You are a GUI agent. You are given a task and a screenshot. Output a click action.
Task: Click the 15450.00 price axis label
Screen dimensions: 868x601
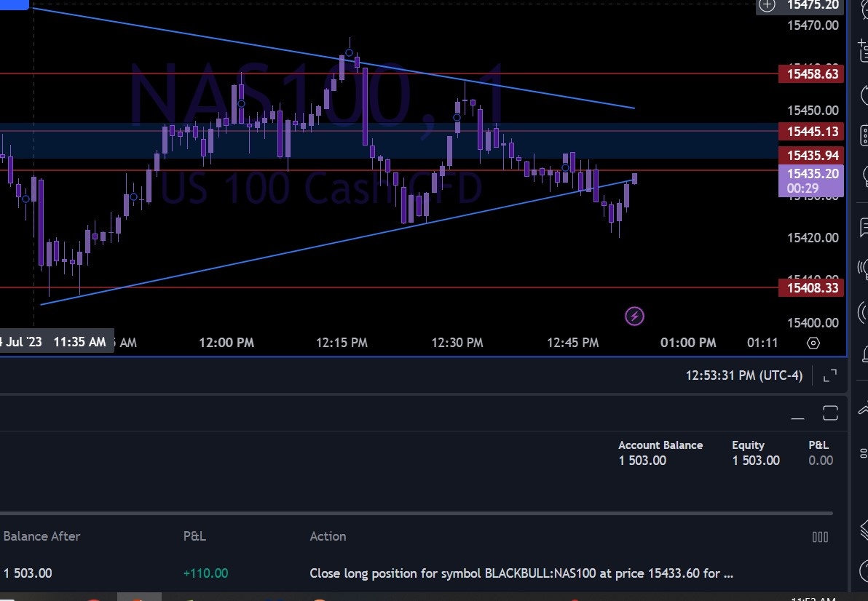[813, 110]
